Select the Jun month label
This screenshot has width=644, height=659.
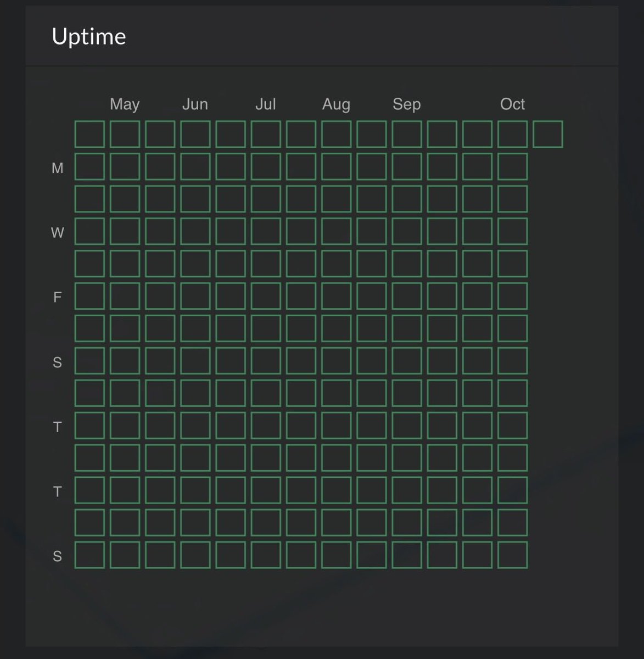point(195,104)
